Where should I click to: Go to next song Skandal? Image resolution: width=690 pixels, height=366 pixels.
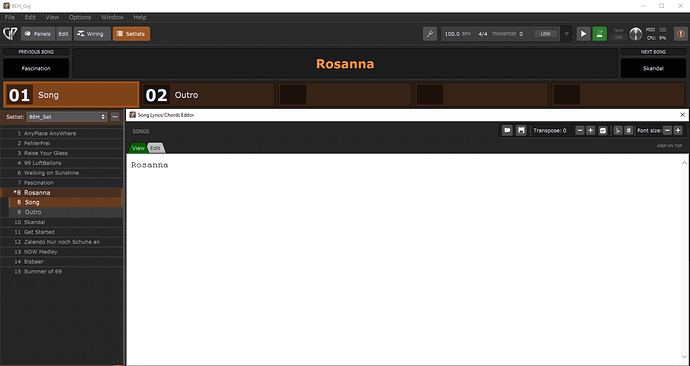pos(653,69)
